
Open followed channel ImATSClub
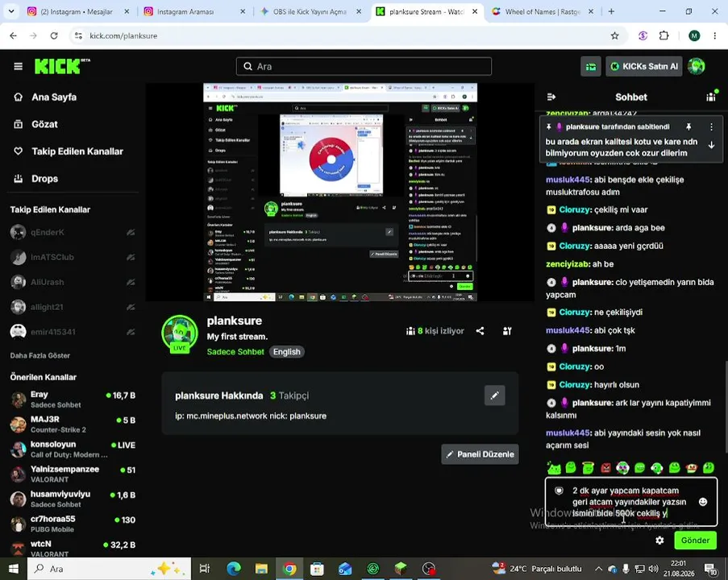73,257
